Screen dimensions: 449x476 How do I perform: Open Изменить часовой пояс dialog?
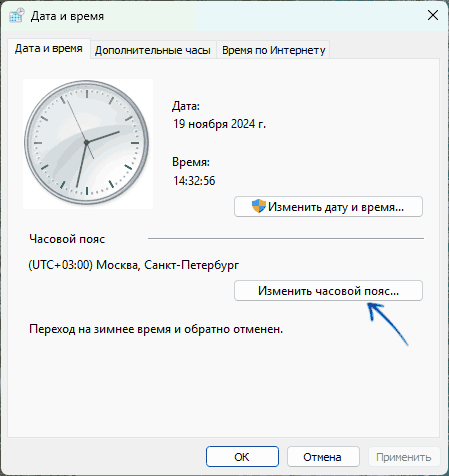tap(328, 291)
